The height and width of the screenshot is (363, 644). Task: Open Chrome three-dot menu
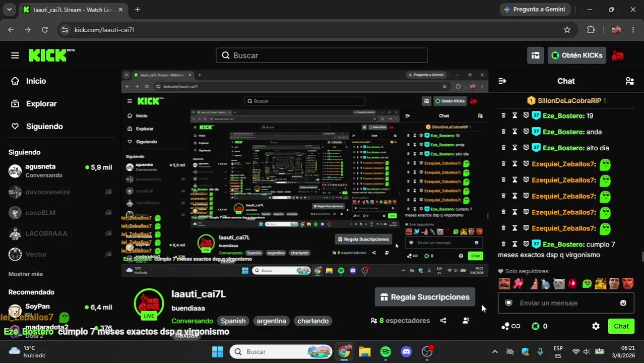(633, 30)
